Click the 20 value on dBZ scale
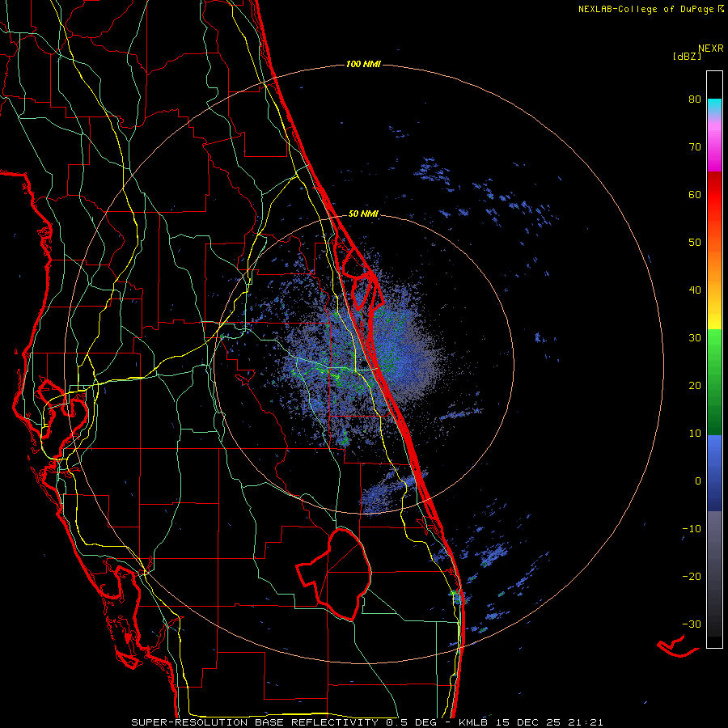Viewport: 728px width, 728px height. tap(695, 387)
